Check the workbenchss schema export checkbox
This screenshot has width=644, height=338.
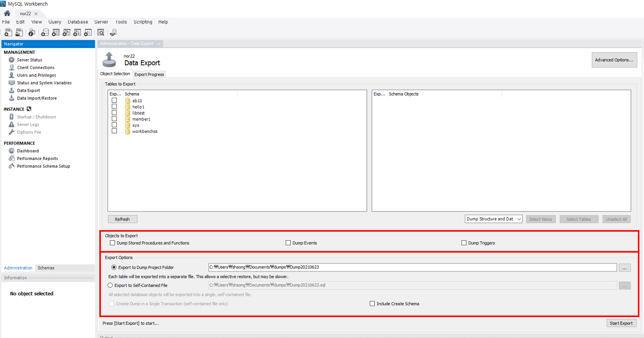coord(114,131)
